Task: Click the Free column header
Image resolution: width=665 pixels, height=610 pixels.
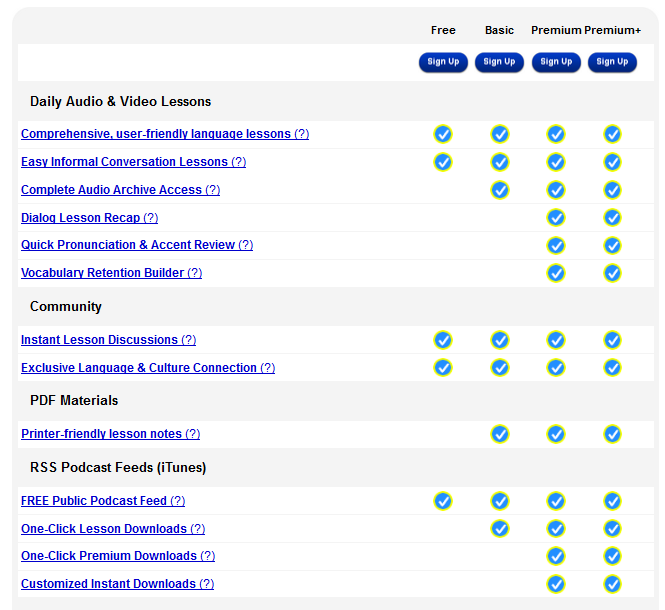Action: point(443,30)
